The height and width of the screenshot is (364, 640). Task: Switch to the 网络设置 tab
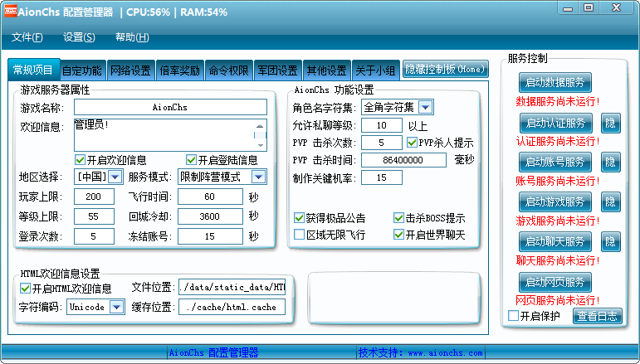coord(130,70)
